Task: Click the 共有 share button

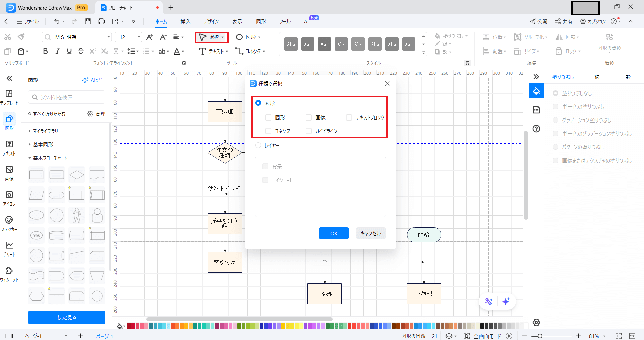Action: tap(564, 21)
